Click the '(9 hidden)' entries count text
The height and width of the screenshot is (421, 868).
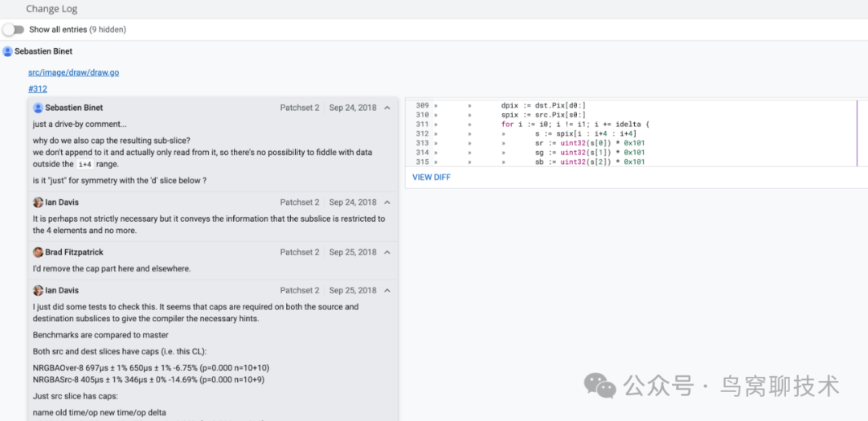(x=108, y=29)
